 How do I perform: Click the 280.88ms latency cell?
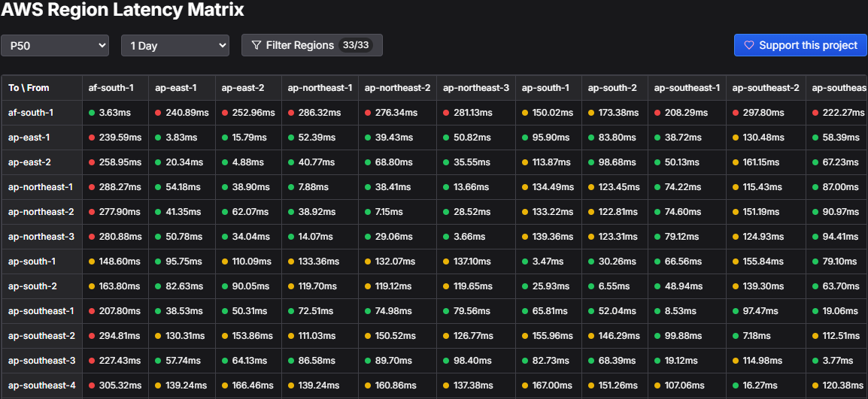pos(116,237)
